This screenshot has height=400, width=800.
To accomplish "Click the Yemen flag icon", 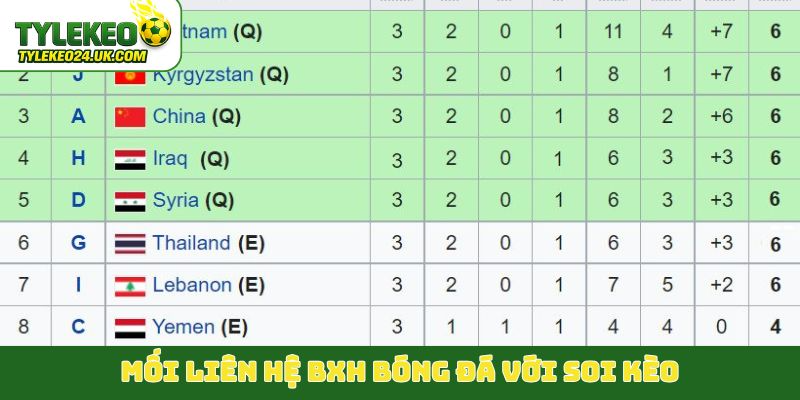I will 130,327.
